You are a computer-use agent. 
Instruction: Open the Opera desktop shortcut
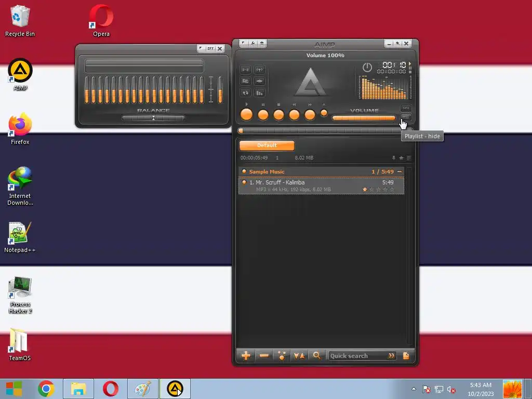[101, 20]
